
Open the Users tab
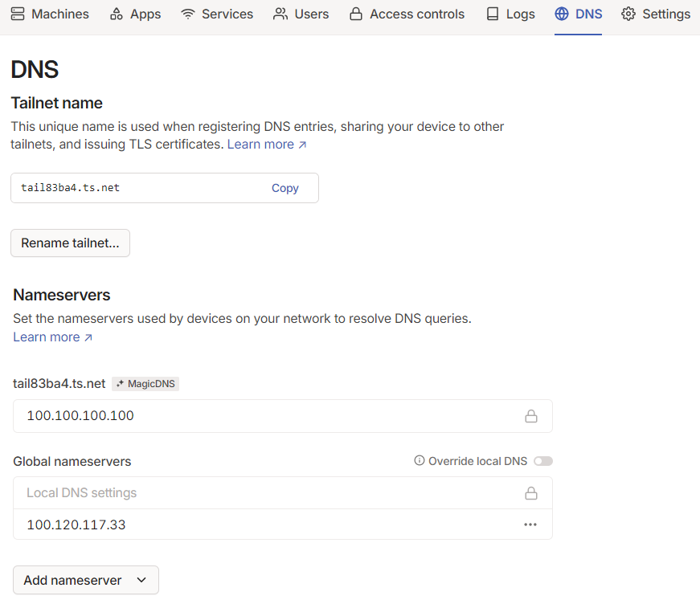[x=301, y=14]
